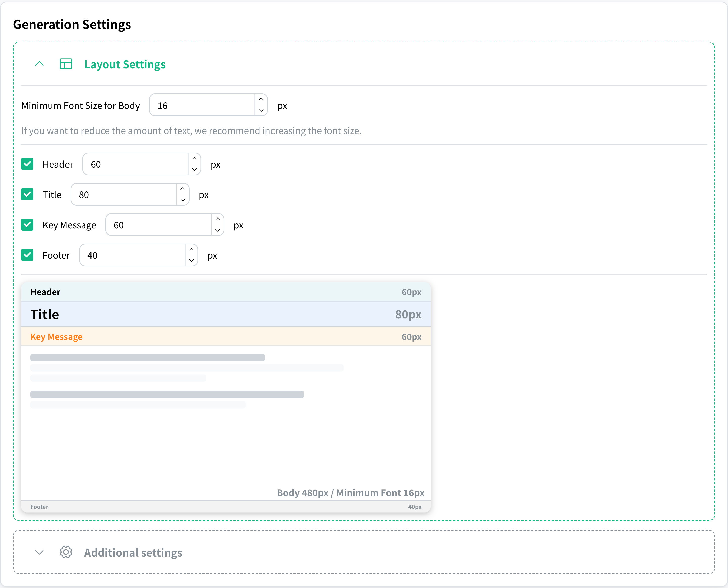Click the font size recommendation hint text

point(192,131)
